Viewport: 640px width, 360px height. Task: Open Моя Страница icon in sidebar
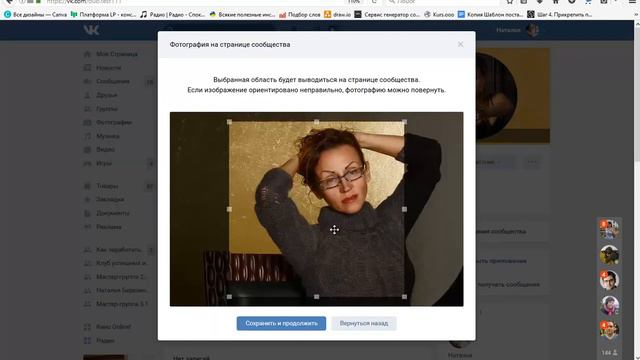coord(87,54)
